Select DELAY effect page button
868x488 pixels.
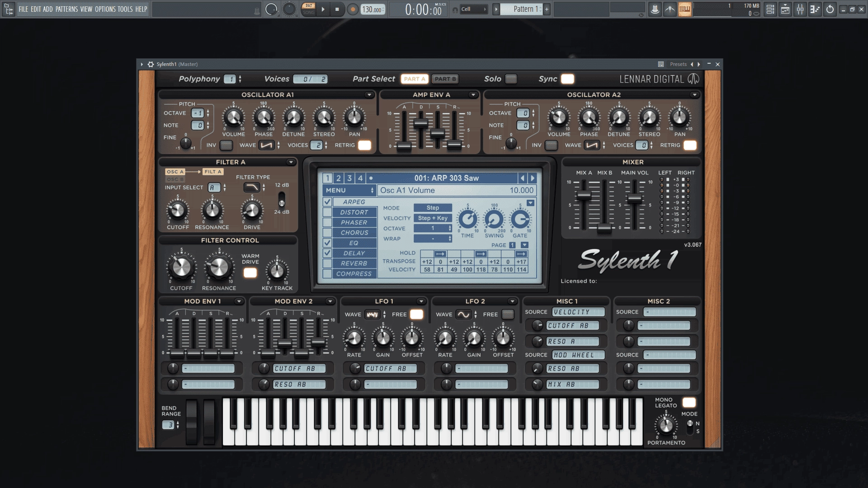[x=354, y=253]
